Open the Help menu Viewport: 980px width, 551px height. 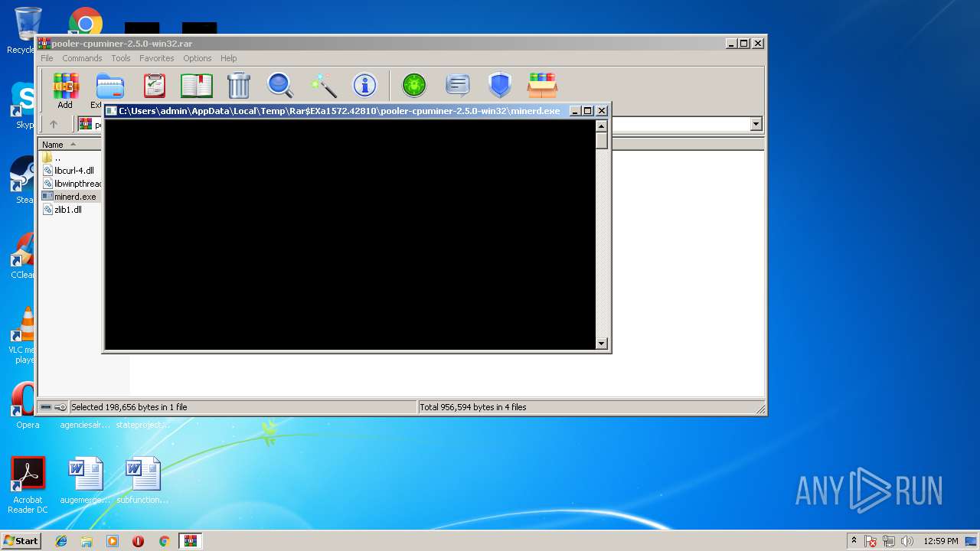(x=228, y=58)
